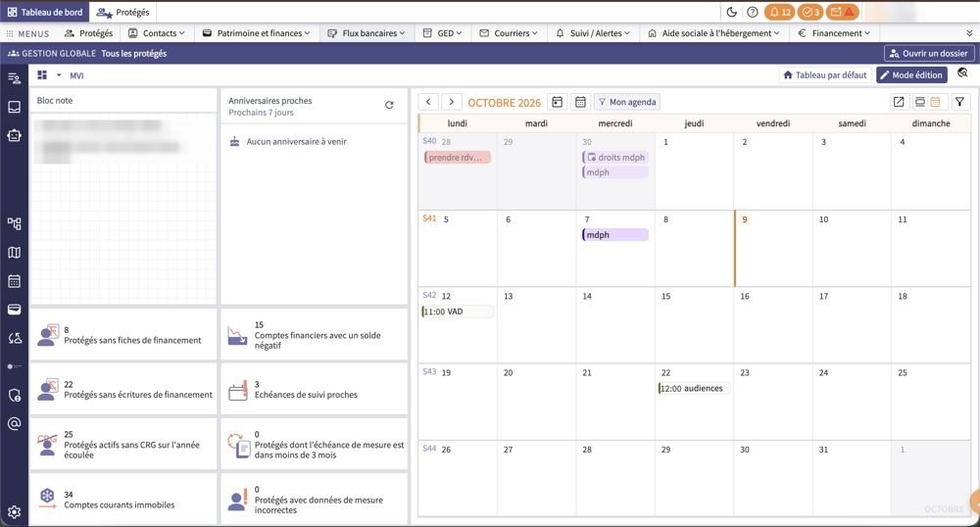This screenshot has width=980, height=527.
Task: Click Ouvrir un dossier button
Action: tap(929, 54)
